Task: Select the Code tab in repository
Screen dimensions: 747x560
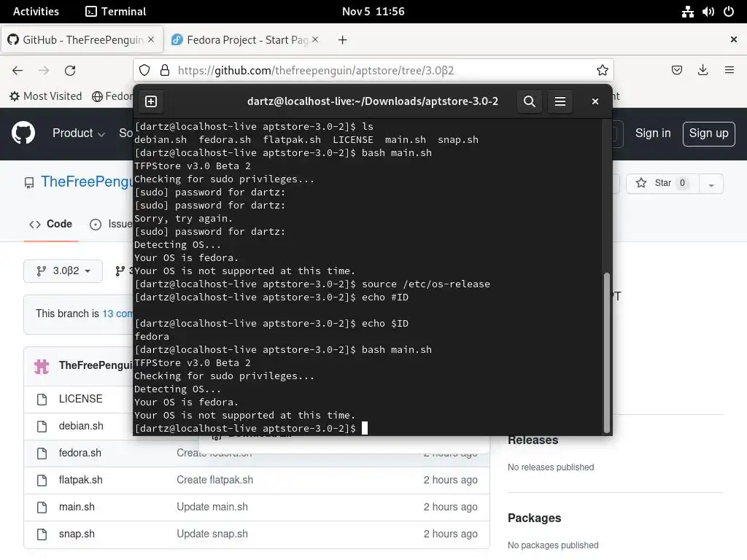Action: click(51, 224)
